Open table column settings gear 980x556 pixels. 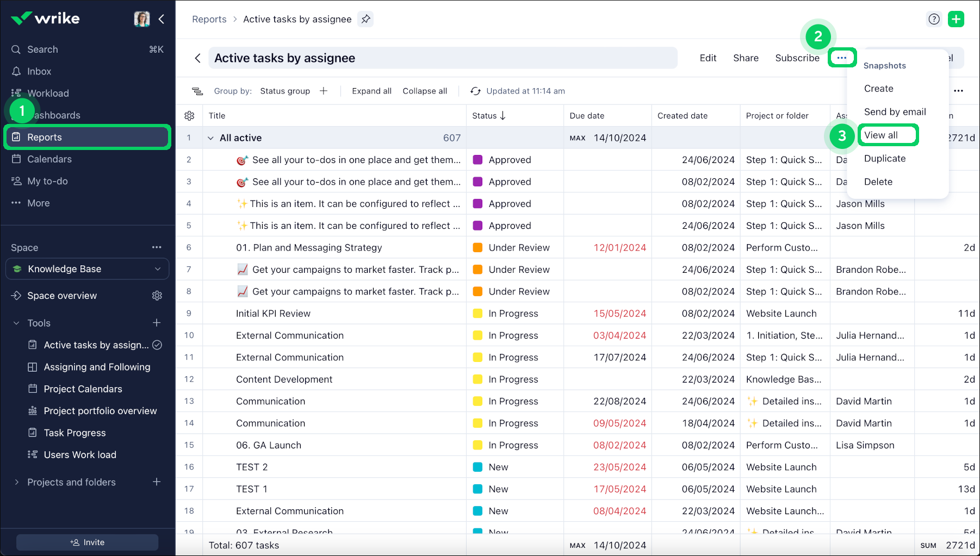pyautogui.click(x=189, y=116)
